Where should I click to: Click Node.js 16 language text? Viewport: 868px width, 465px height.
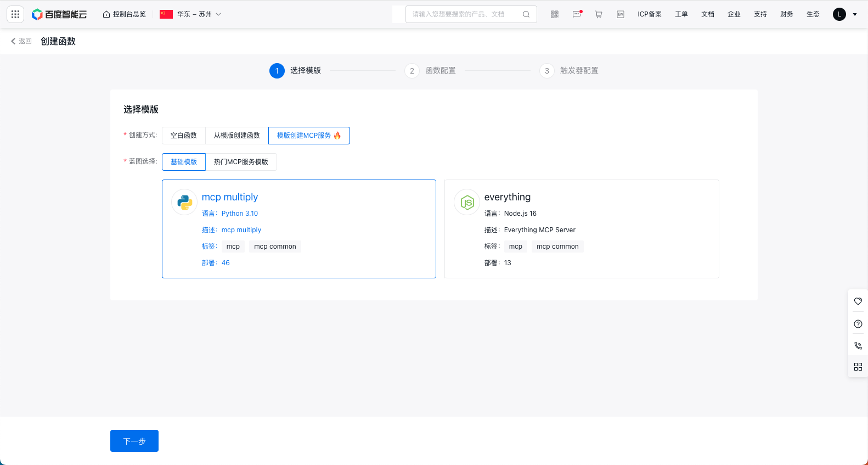click(520, 214)
